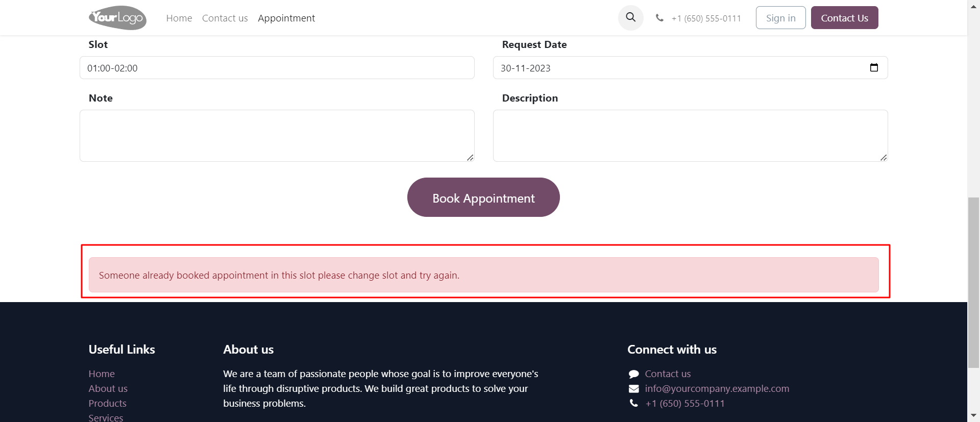Click the header phone handset icon
The height and width of the screenshot is (422, 980).
coord(659,18)
